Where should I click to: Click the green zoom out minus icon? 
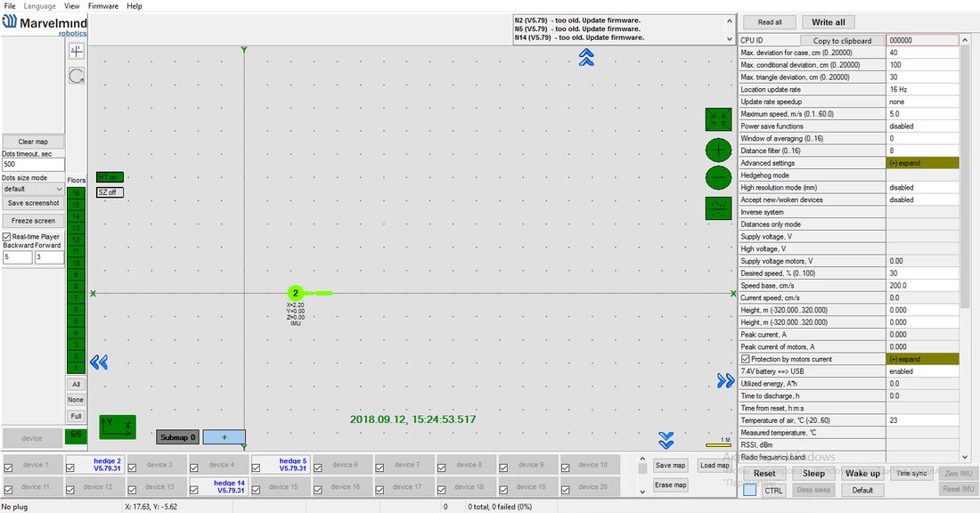[x=718, y=178]
